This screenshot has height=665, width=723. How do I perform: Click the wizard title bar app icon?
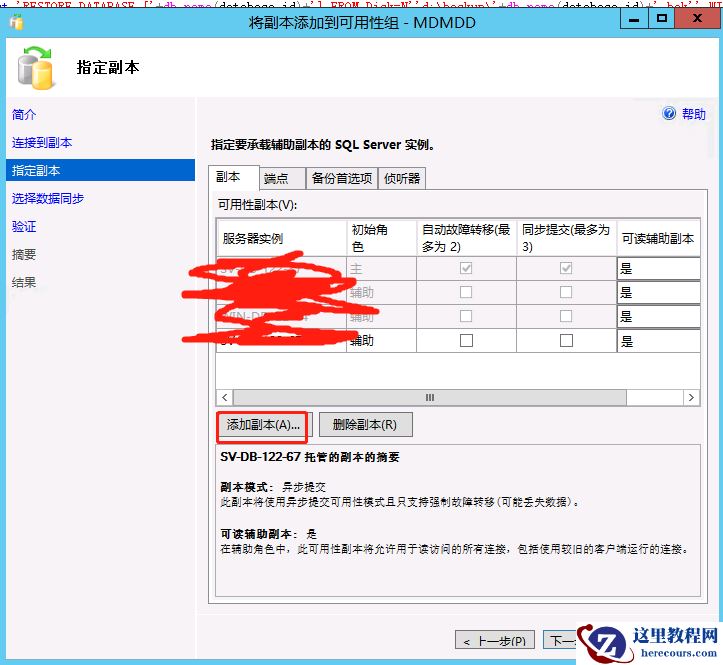point(16,22)
